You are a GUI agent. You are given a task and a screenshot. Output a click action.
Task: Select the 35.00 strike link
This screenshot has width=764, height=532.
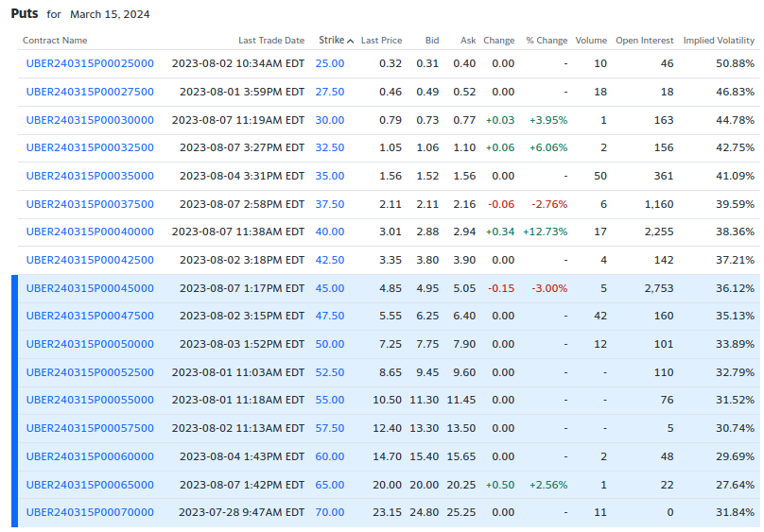(330, 176)
